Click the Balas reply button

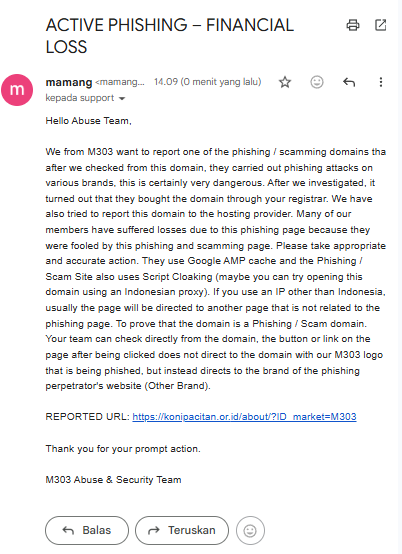pyautogui.click(x=87, y=530)
